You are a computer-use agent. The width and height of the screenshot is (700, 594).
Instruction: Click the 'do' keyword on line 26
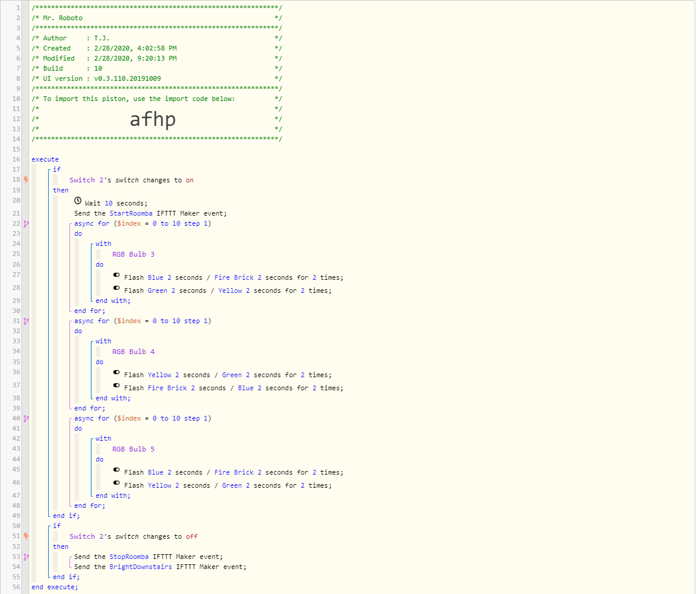point(100,265)
